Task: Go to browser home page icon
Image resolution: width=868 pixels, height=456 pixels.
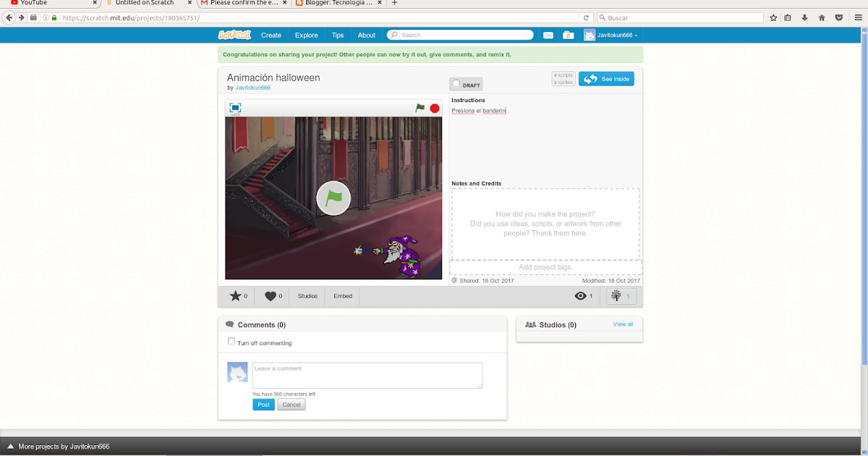Action: coord(822,17)
